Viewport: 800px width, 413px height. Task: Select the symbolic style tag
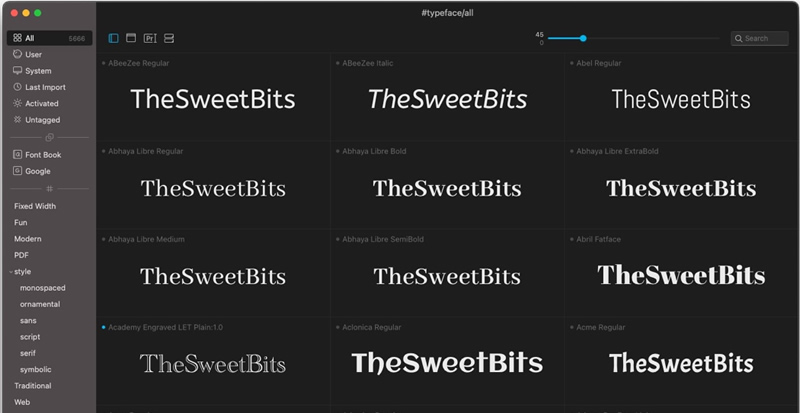[36, 370]
